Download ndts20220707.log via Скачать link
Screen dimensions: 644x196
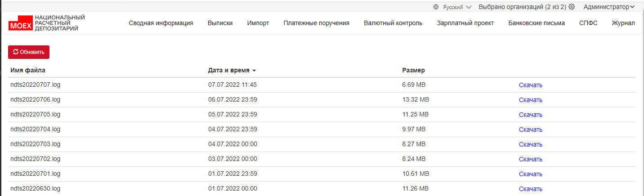tap(531, 85)
